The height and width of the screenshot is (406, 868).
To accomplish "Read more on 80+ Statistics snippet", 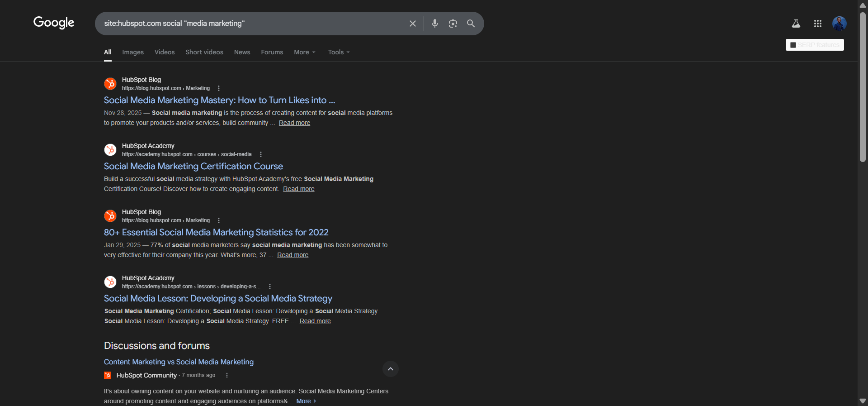I will pos(293,255).
